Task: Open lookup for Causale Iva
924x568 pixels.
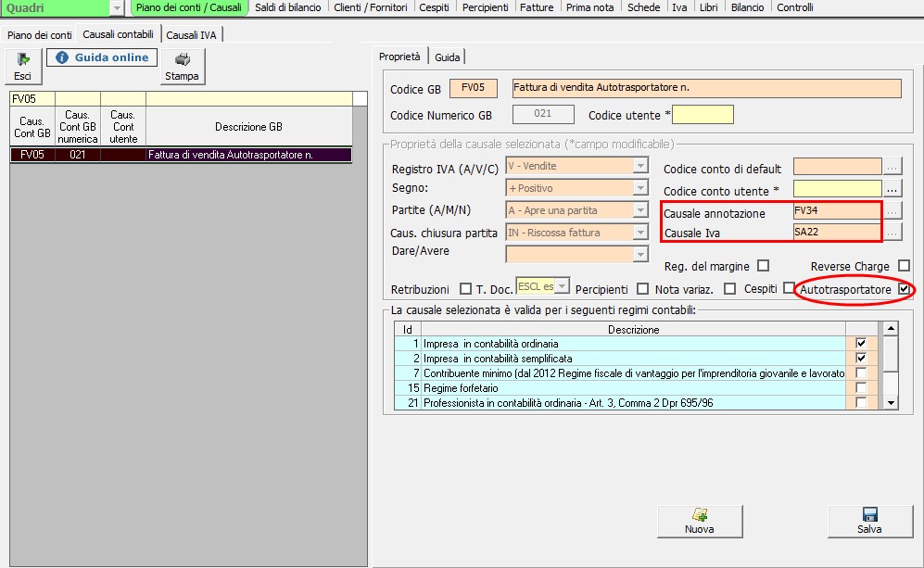Action: click(892, 233)
